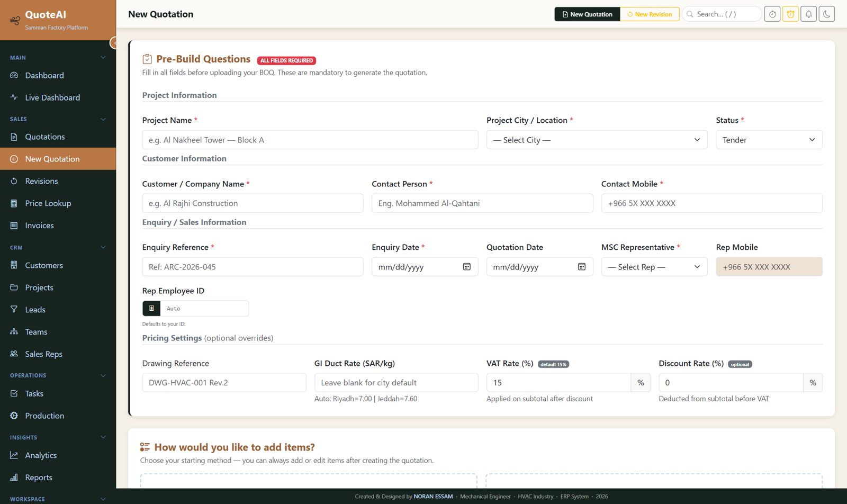Click the GI Duct Rate input field
The image size is (847, 504).
tap(396, 383)
